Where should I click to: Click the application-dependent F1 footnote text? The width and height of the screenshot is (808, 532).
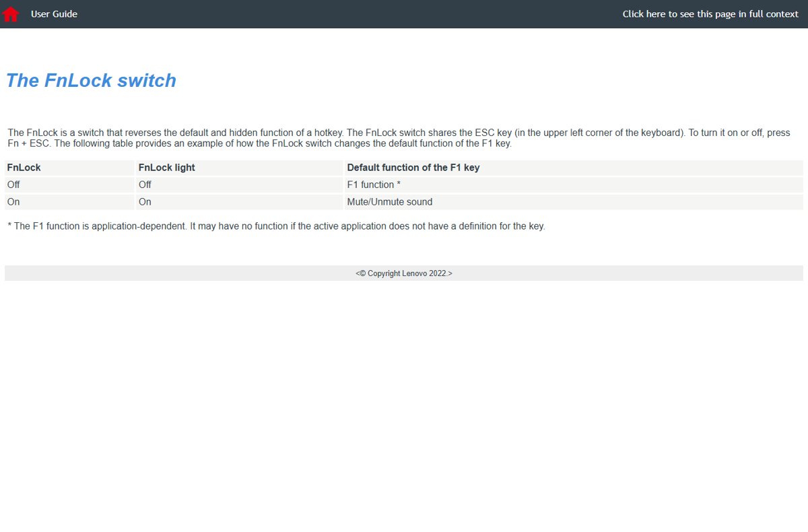point(276,226)
